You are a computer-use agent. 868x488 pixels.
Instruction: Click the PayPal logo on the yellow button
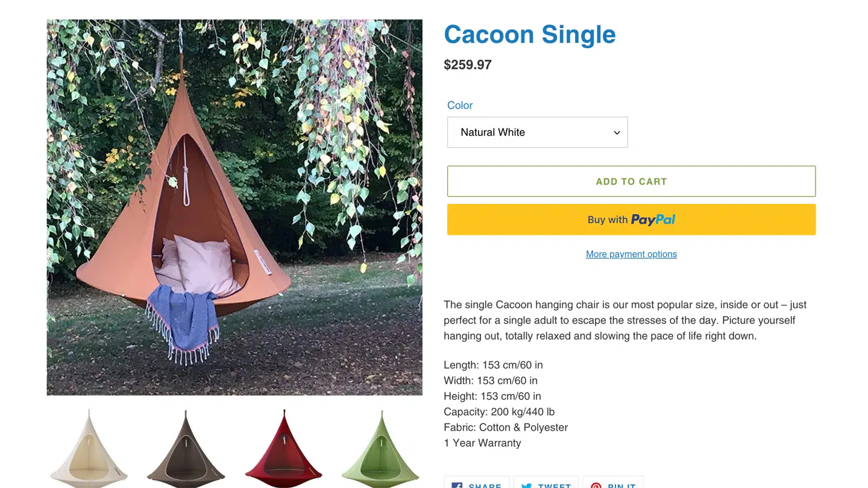tap(653, 219)
